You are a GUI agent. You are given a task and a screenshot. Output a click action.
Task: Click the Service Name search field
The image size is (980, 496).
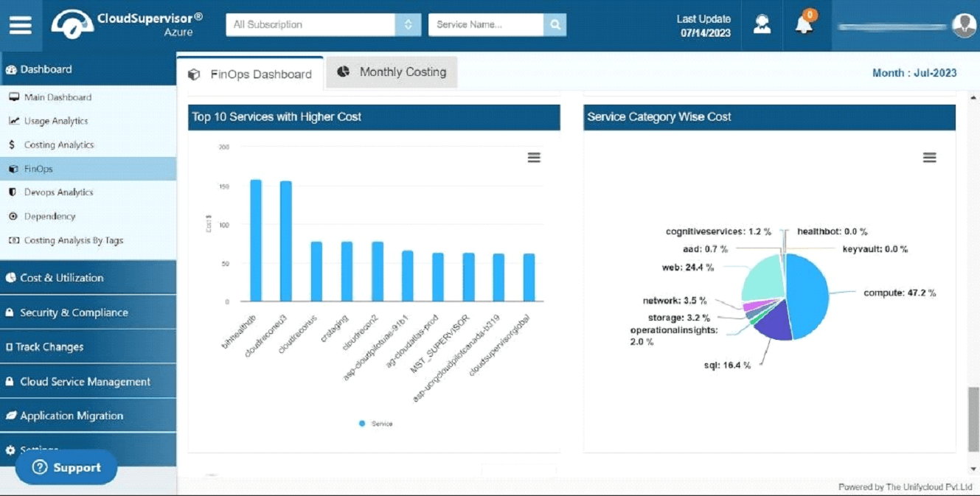(486, 24)
